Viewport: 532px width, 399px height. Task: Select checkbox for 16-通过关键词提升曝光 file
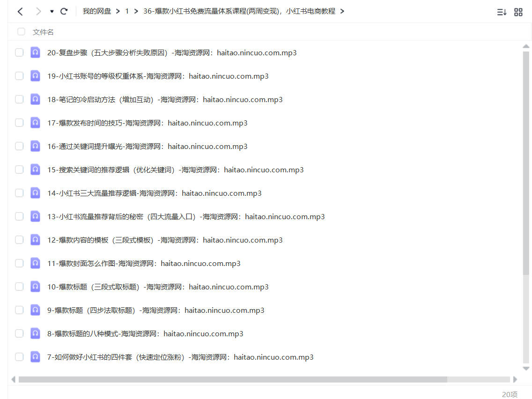point(19,146)
